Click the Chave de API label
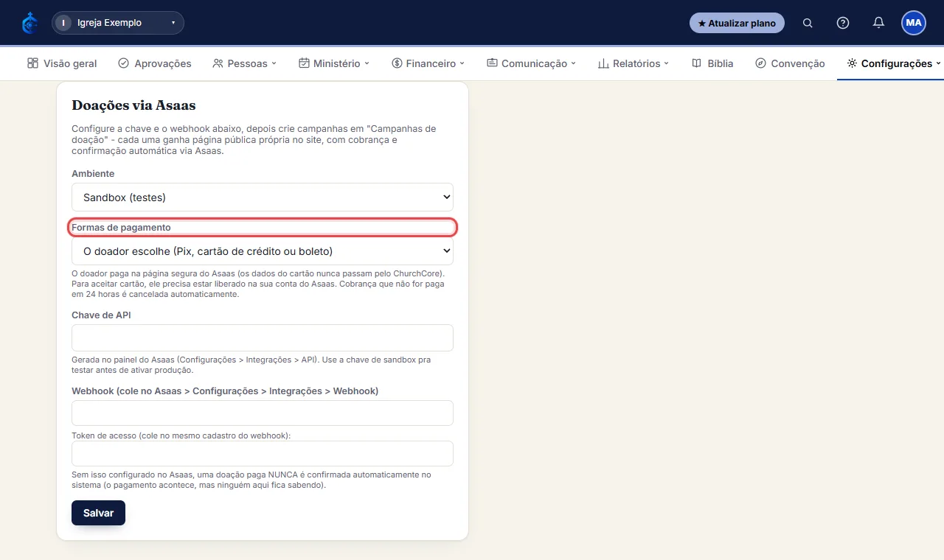The height and width of the screenshot is (560, 944). click(101, 315)
